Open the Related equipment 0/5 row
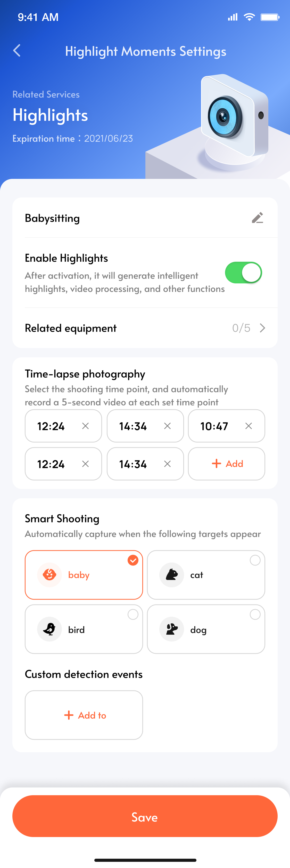Screen dimensions: 290x868 click(x=145, y=328)
